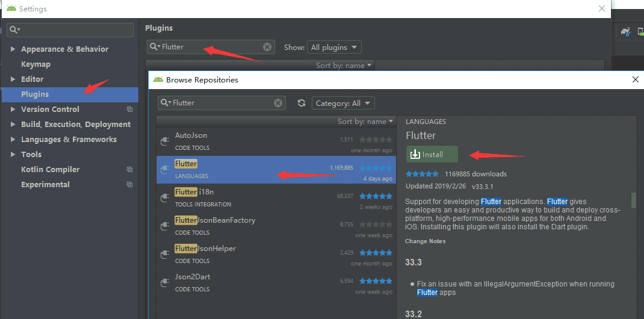Click the AutoJson plugin icon
This screenshot has height=319, width=644.
pyautogui.click(x=165, y=141)
